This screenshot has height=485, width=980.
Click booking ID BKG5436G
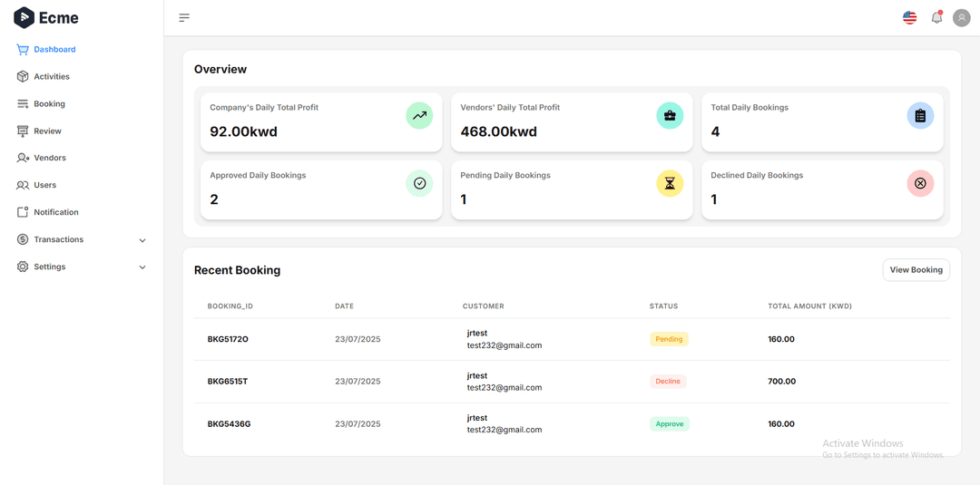click(229, 424)
